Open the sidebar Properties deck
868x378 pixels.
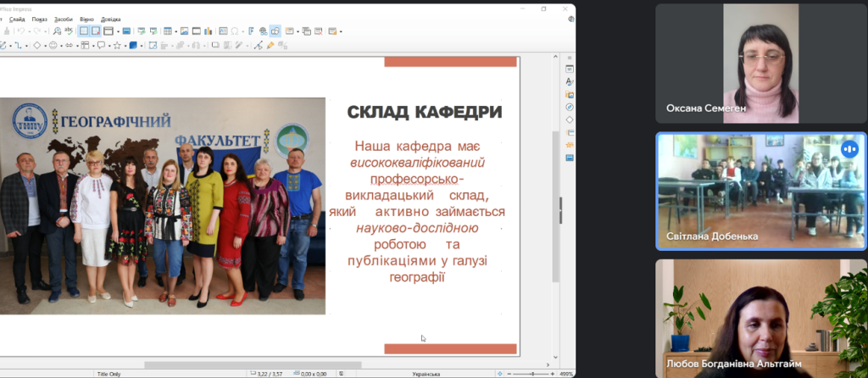pyautogui.click(x=570, y=69)
